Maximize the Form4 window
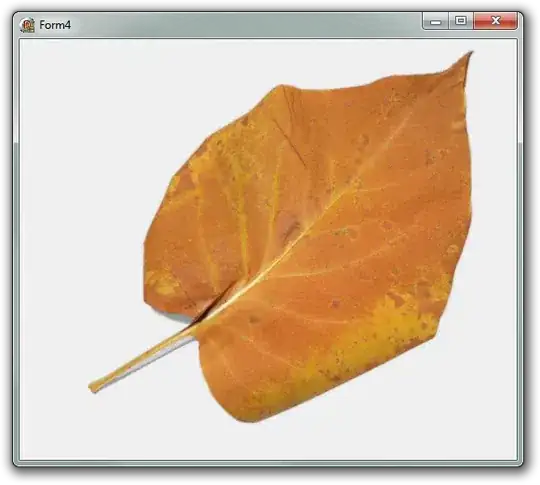 [x=461, y=21]
